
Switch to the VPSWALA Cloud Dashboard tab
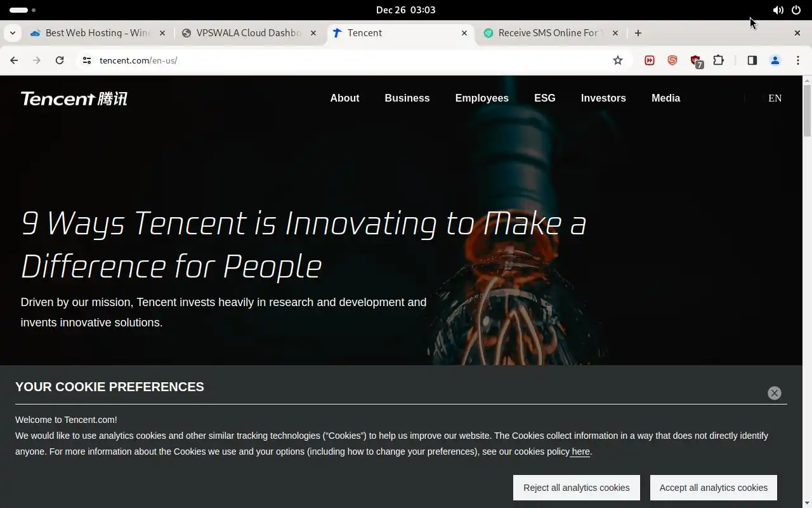(x=240, y=33)
